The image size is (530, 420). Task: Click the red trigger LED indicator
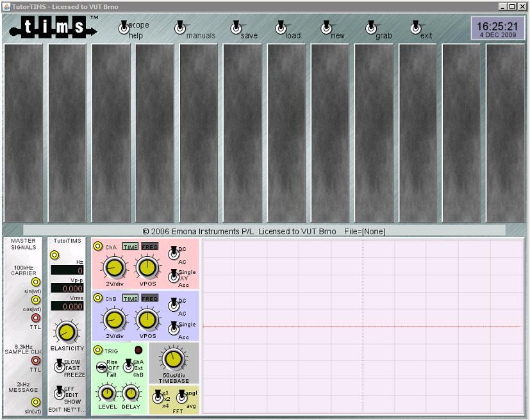[x=138, y=350]
